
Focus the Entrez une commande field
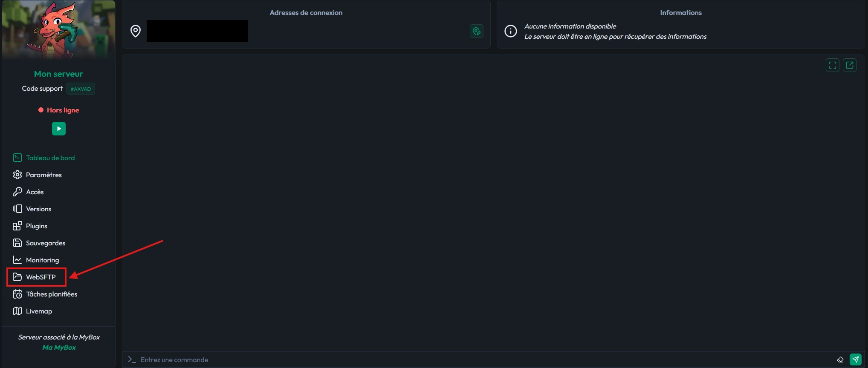469,359
